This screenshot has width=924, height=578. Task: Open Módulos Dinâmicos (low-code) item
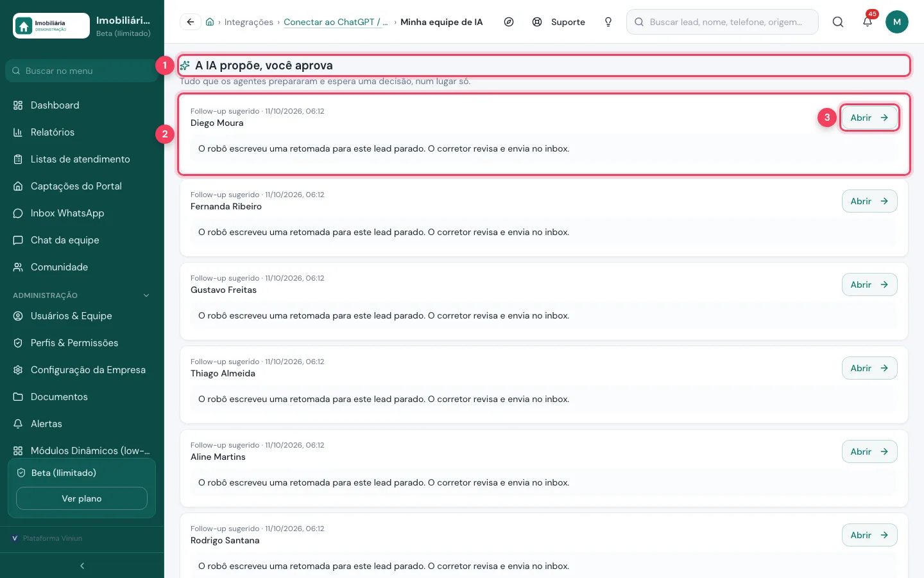click(x=82, y=451)
